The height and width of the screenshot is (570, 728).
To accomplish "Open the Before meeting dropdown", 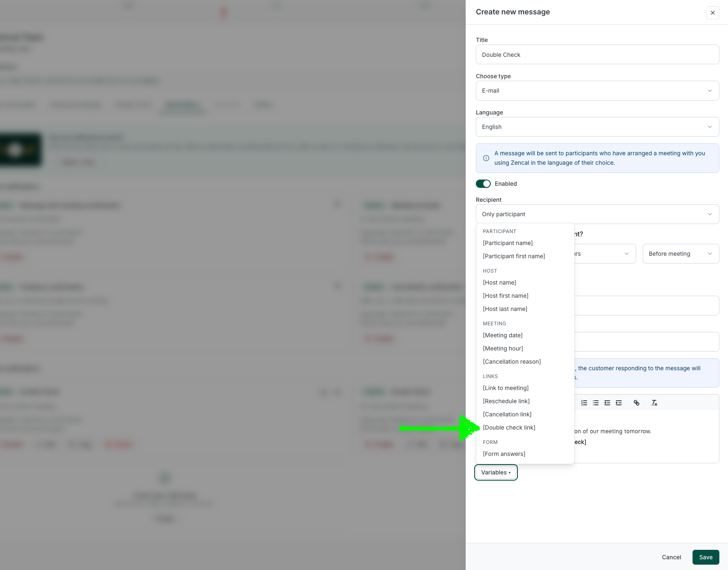I will click(x=680, y=253).
